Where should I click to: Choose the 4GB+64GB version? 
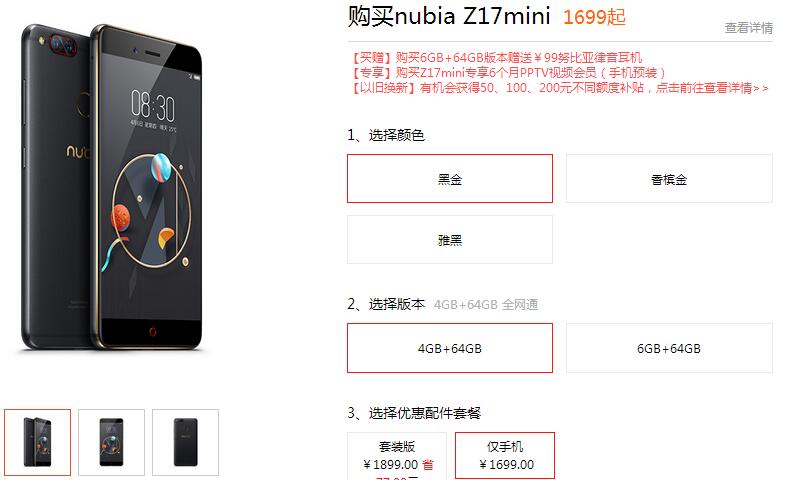(449, 348)
